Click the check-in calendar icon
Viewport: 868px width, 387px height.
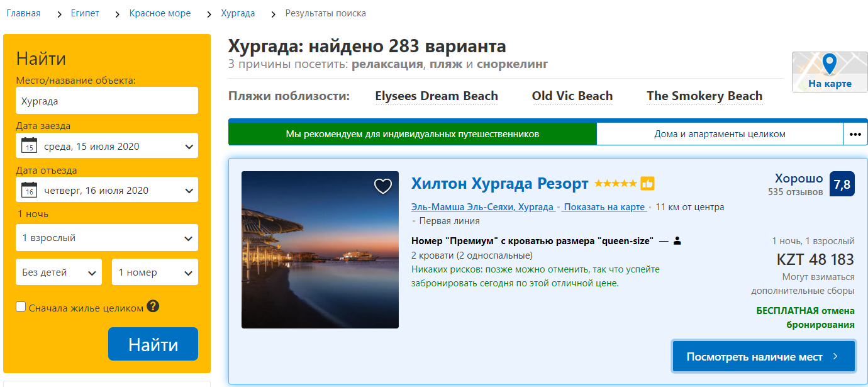(x=29, y=146)
